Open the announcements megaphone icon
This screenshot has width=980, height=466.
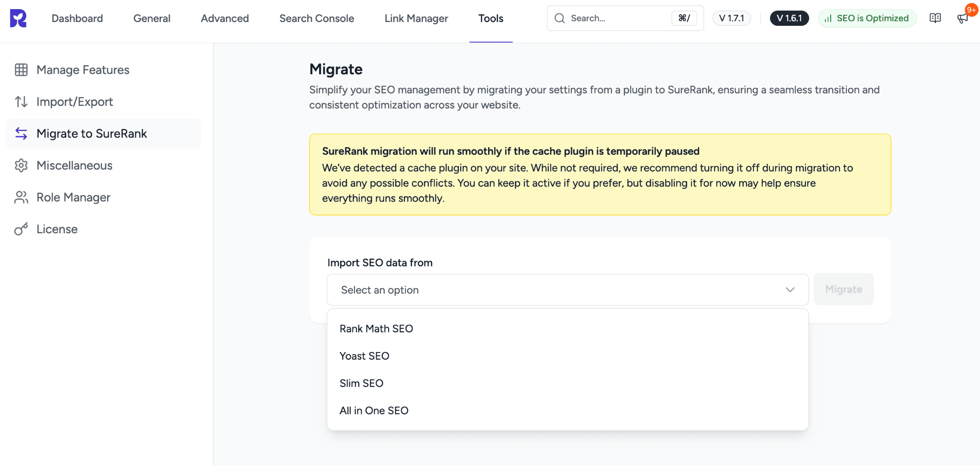[x=962, y=19]
